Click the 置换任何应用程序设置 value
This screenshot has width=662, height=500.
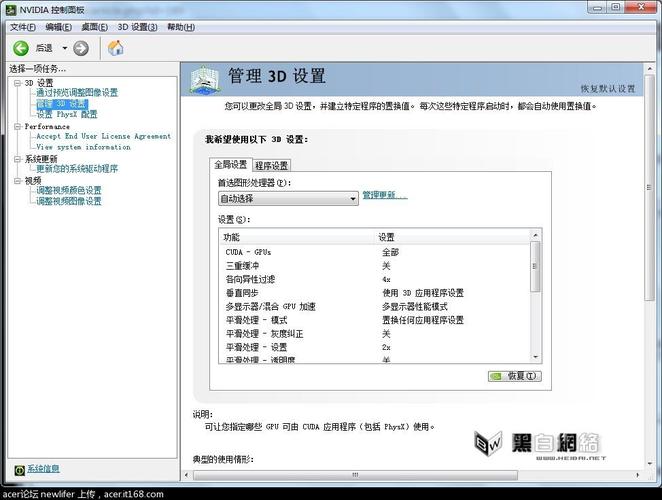[x=423, y=320]
